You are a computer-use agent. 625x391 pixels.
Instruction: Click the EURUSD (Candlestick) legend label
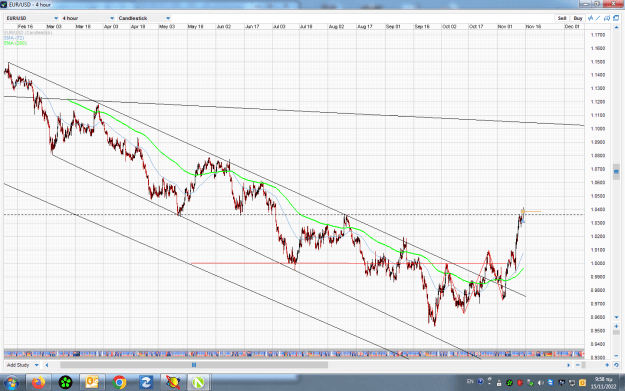[28, 33]
